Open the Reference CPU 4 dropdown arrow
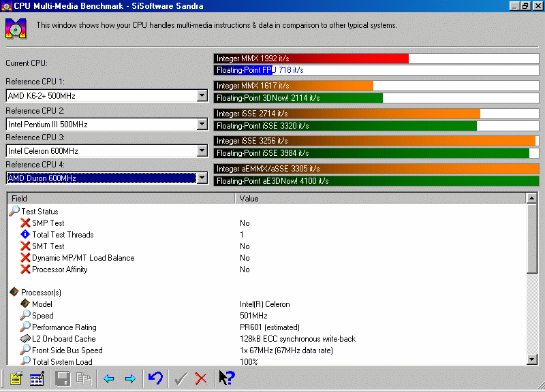Screen dimensions: 545x392 pyautogui.click(x=202, y=178)
